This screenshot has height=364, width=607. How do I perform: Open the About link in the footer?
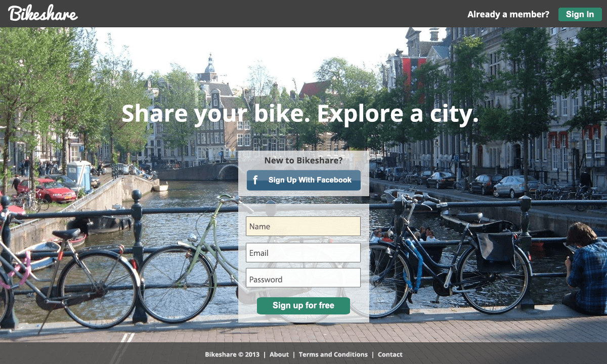(279, 354)
